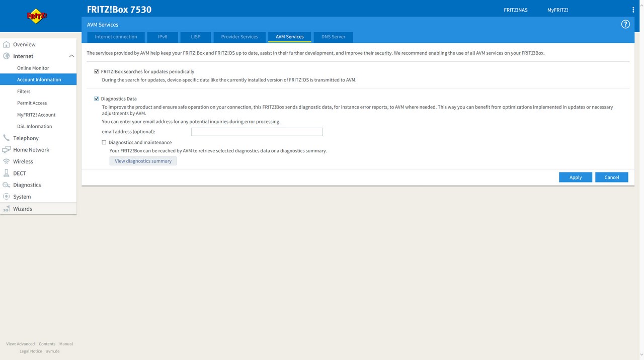Screen dimensions: 644x360
Task: Open the Manual footer link
Action: tap(66, 344)
